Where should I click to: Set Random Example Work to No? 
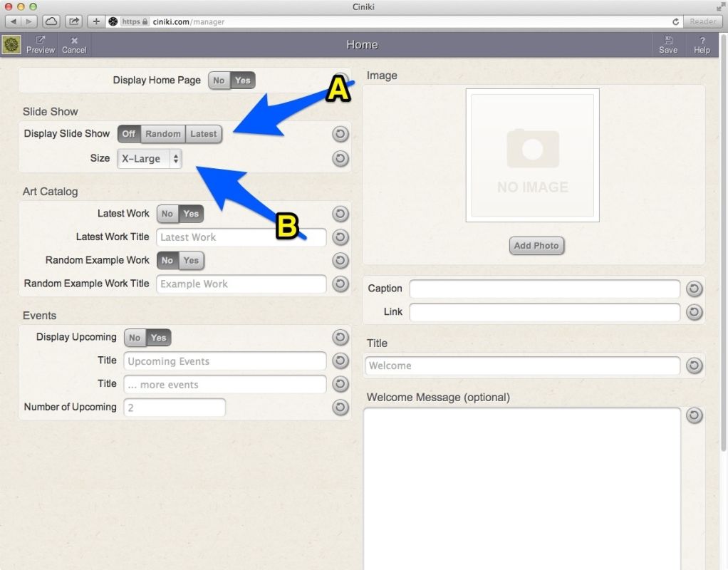[x=167, y=260]
